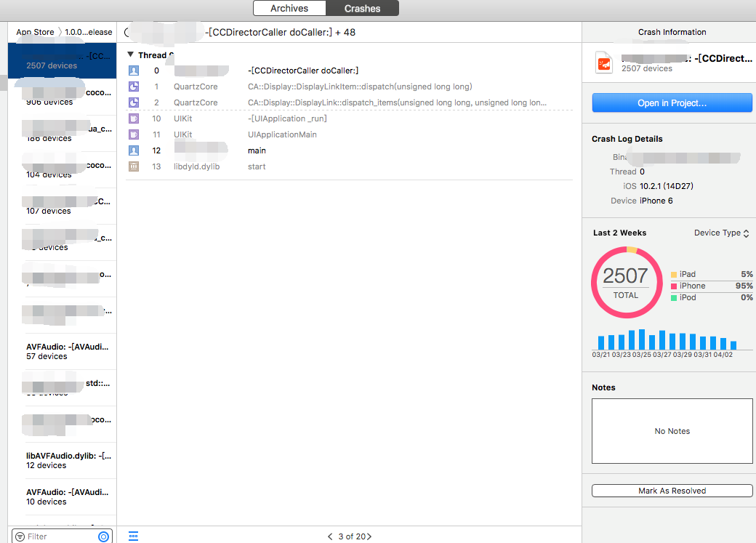Select the 104 devices crash entry
756x543 pixels.
[x=63, y=170]
